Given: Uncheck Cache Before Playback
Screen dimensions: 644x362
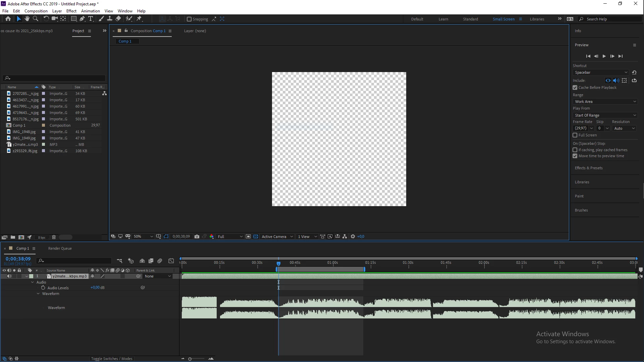Looking at the screenshot, I should pos(575,87).
